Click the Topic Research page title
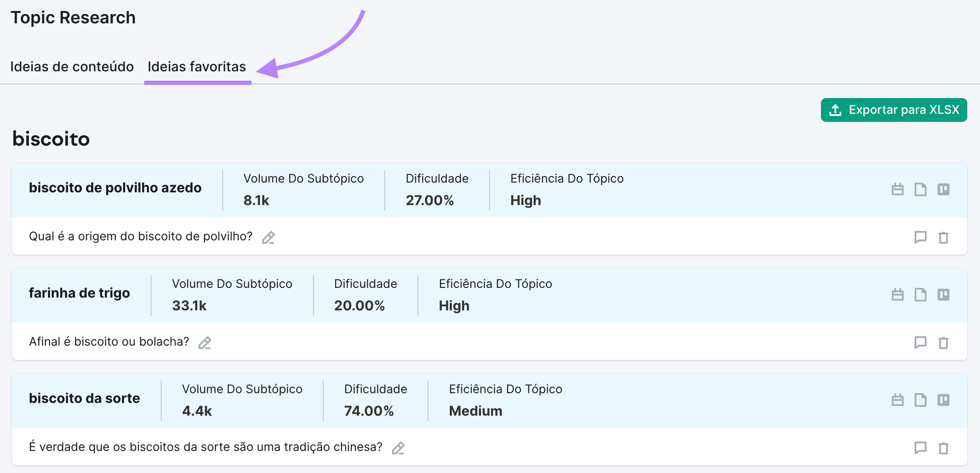The width and height of the screenshot is (980, 473). tap(73, 17)
